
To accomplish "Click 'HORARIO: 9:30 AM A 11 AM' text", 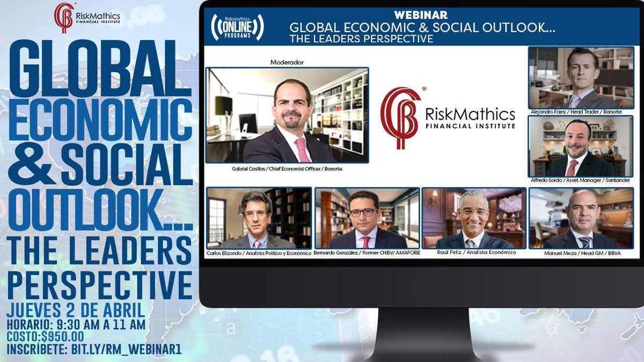I will (x=75, y=324).
